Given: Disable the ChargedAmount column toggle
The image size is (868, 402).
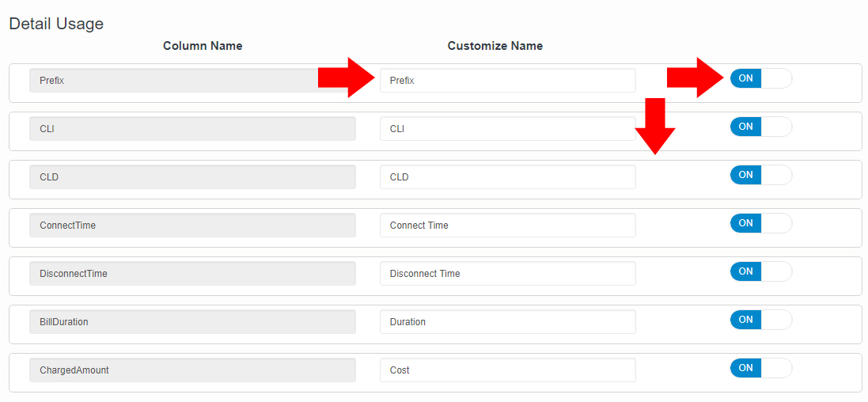Looking at the screenshot, I should coord(760,368).
